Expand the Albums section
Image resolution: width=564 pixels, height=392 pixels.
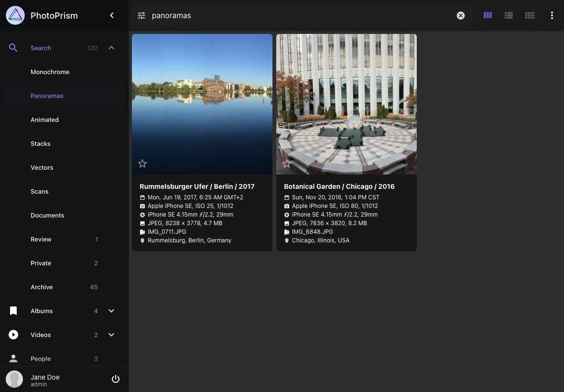[x=111, y=311]
